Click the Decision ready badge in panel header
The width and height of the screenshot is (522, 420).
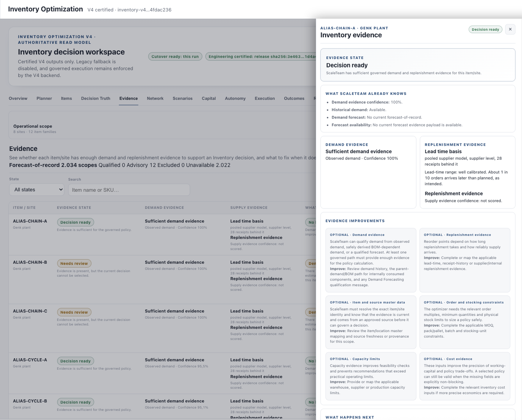(x=485, y=29)
